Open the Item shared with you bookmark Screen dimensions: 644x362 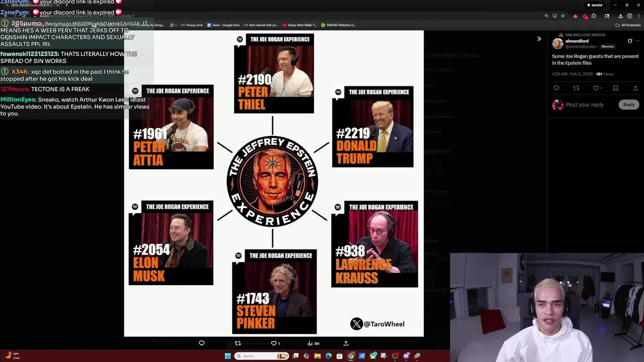point(260,25)
